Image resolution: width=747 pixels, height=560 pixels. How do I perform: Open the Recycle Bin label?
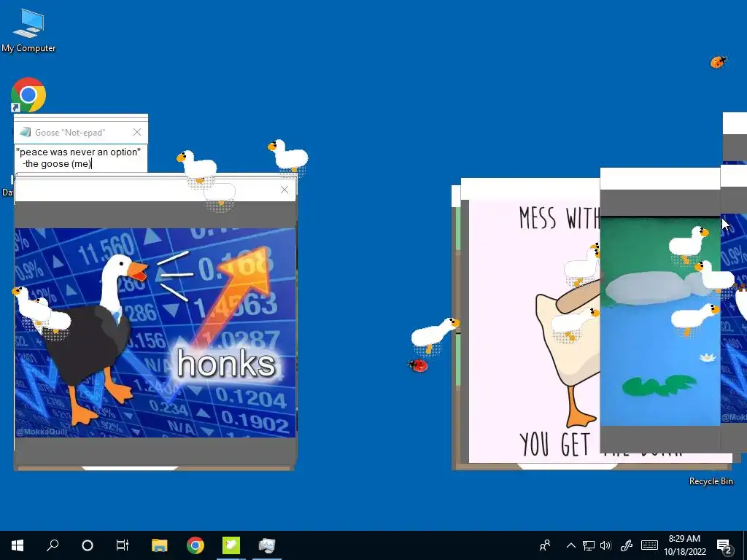click(711, 481)
